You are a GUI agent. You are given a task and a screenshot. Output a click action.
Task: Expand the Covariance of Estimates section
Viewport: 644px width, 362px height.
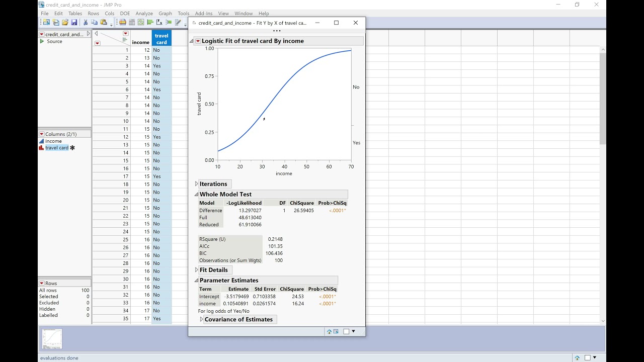[201, 319]
